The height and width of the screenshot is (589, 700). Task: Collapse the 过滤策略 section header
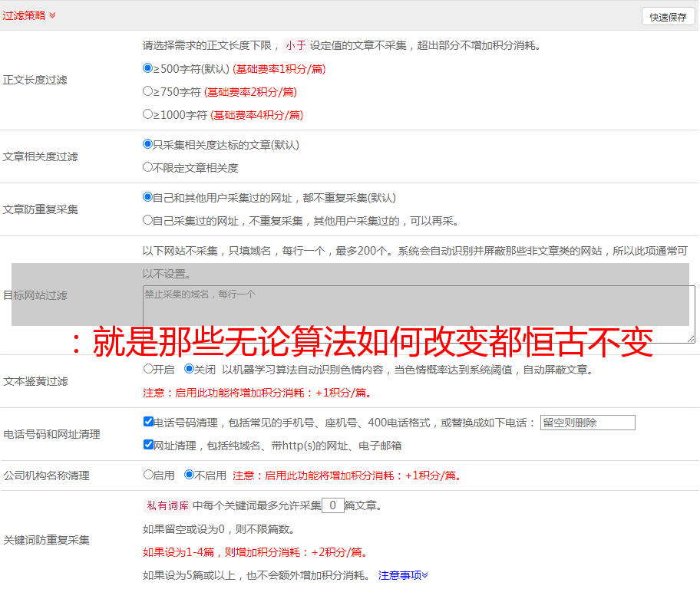pos(29,15)
